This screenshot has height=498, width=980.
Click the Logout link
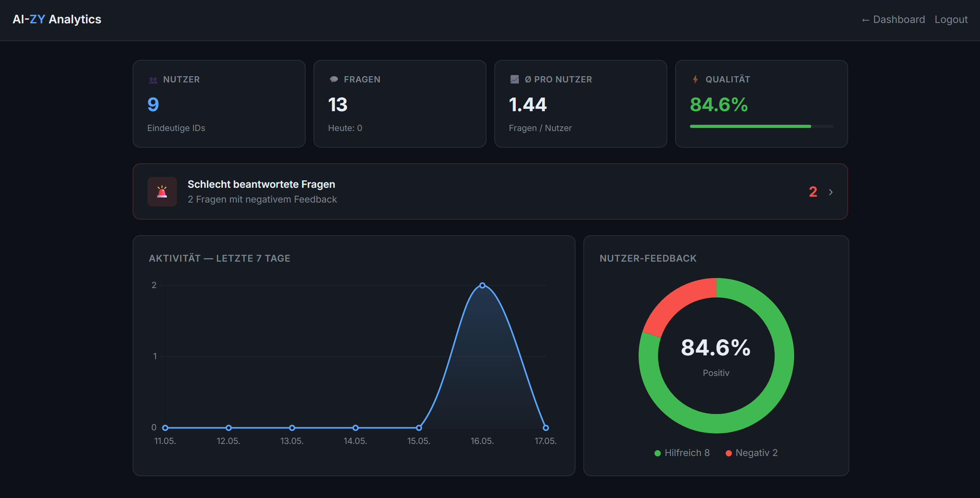pos(951,19)
